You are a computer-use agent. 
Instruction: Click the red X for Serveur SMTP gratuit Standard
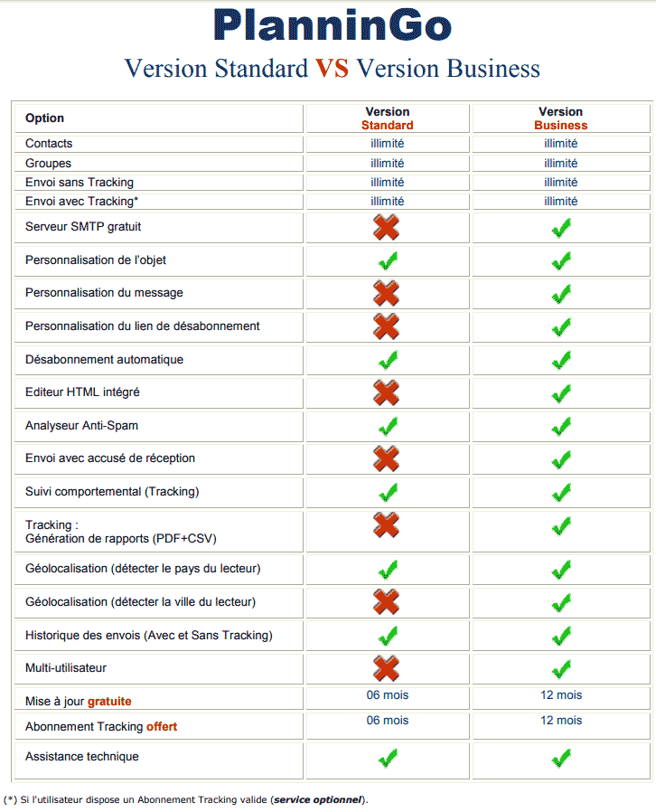387,227
